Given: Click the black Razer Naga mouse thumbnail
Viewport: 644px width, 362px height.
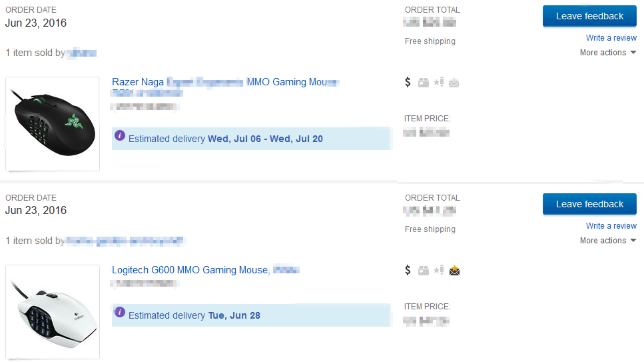Looking at the screenshot, I should (53, 123).
